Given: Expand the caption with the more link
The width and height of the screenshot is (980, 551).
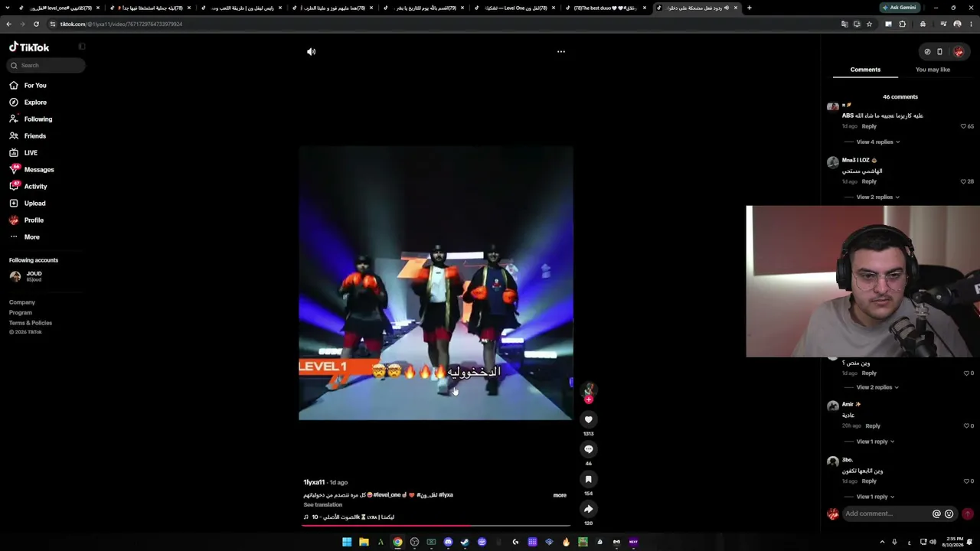Looking at the screenshot, I should pyautogui.click(x=560, y=495).
